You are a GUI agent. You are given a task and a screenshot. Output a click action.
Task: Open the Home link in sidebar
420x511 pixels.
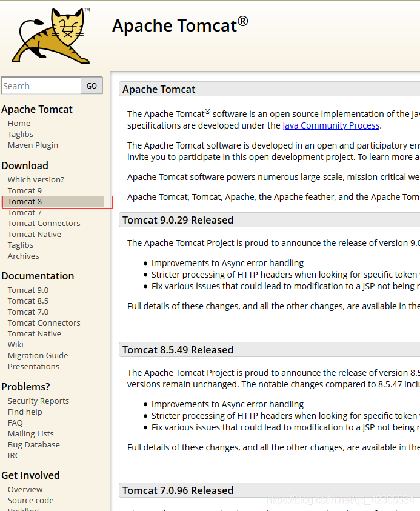(x=19, y=124)
